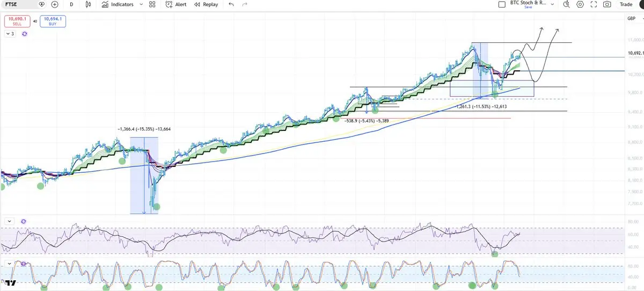
Task: Click the 10,690.1 SELL button
Action: click(17, 21)
